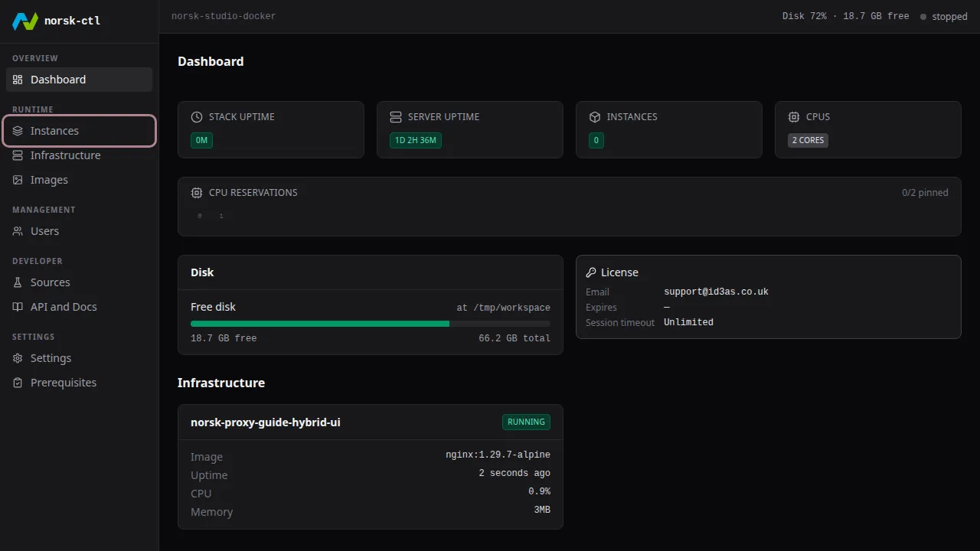The width and height of the screenshot is (980, 551).
Task: Click the stopped status indicator dot
Action: coord(923,17)
